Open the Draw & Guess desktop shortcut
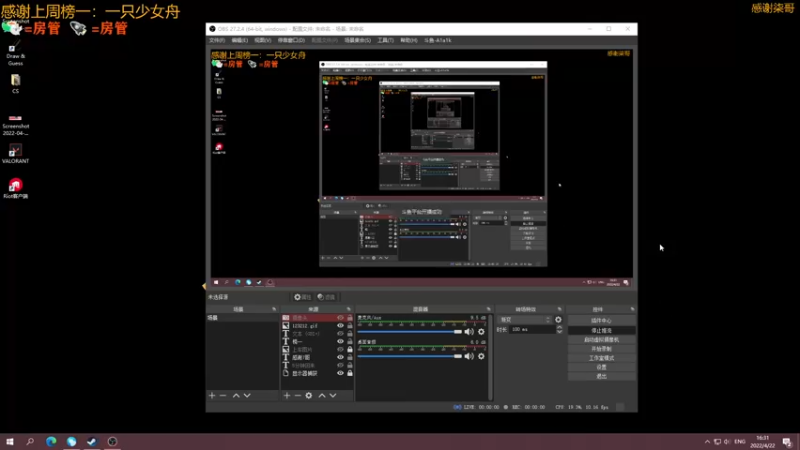This screenshot has width=800, height=450. [x=15, y=55]
